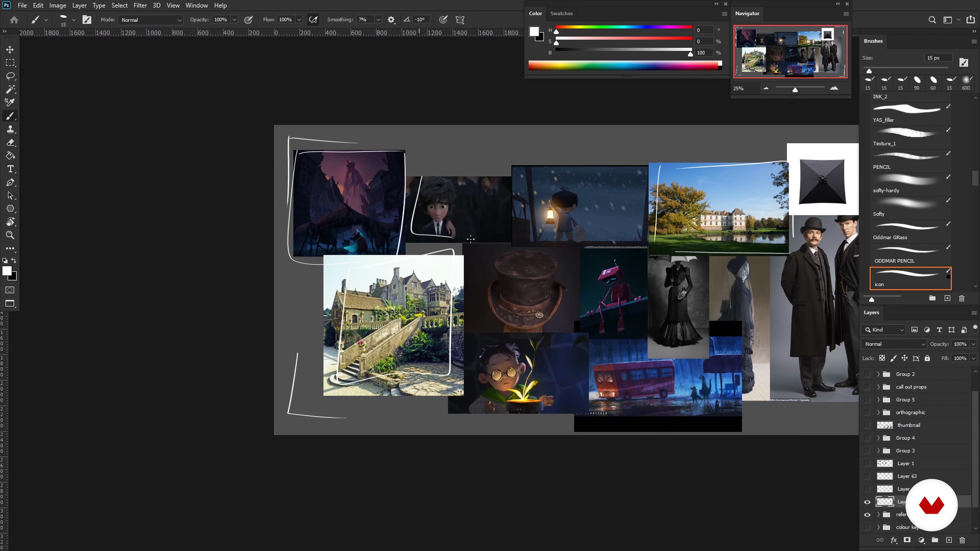Toggle Quick Mask mode

coord(10,290)
